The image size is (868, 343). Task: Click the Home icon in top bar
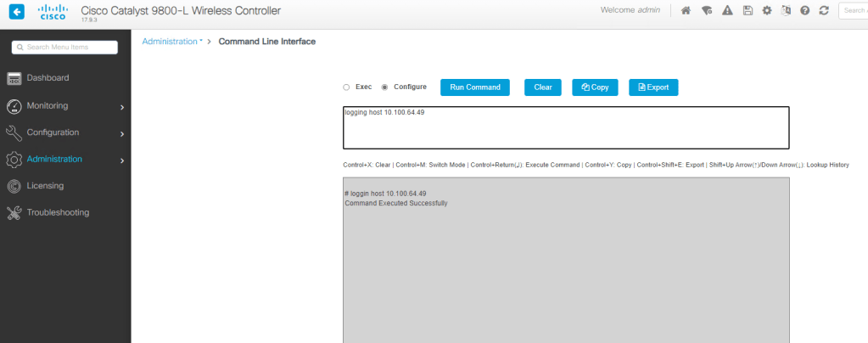(x=686, y=10)
